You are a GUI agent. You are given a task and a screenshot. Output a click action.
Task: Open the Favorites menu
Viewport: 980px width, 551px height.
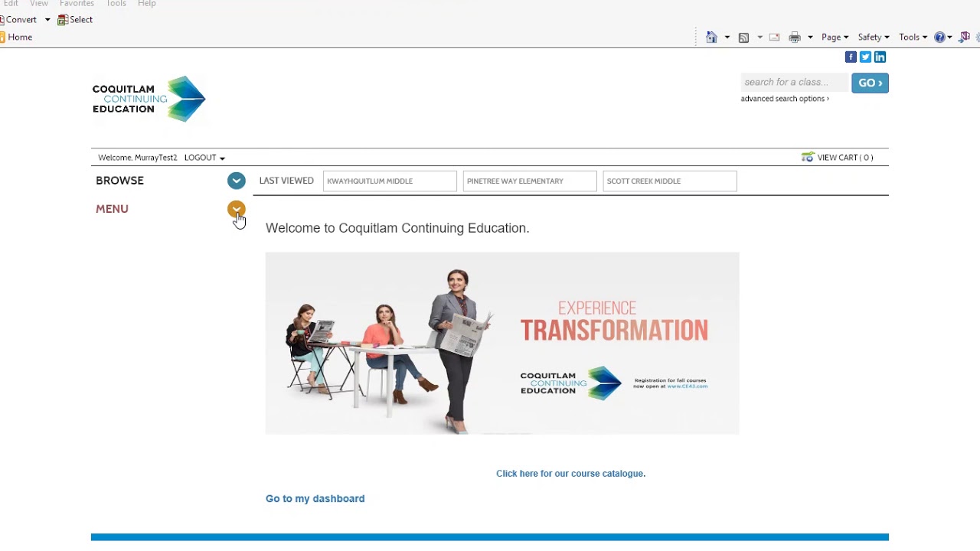pos(77,4)
